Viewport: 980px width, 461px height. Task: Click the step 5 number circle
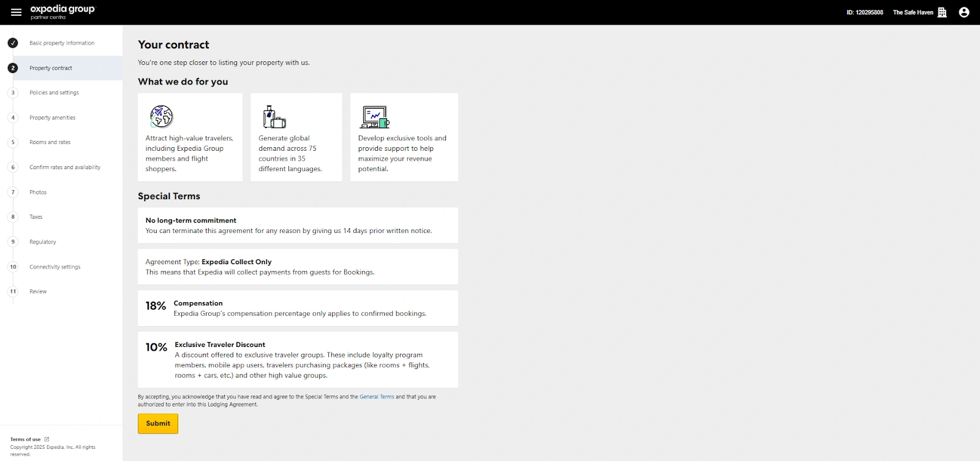coord(13,142)
